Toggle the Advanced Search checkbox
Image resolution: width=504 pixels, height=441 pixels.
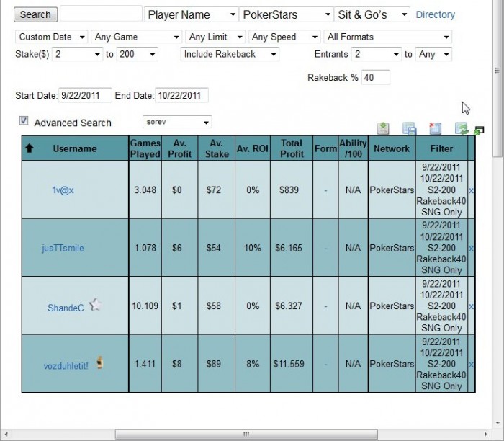click(24, 120)
